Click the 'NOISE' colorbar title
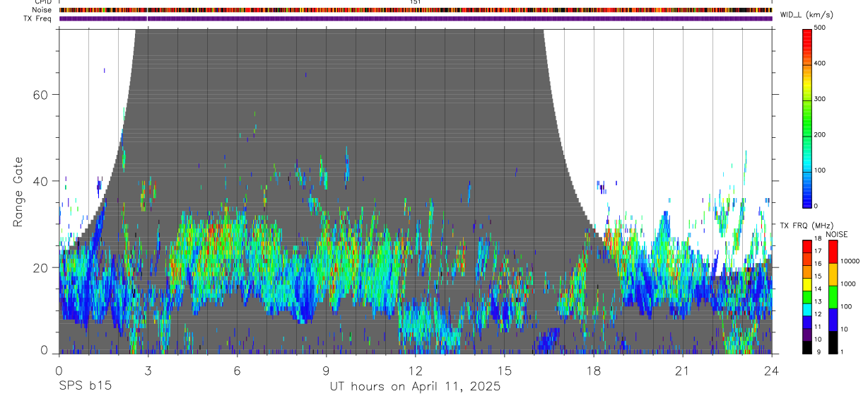 (837, 235)
